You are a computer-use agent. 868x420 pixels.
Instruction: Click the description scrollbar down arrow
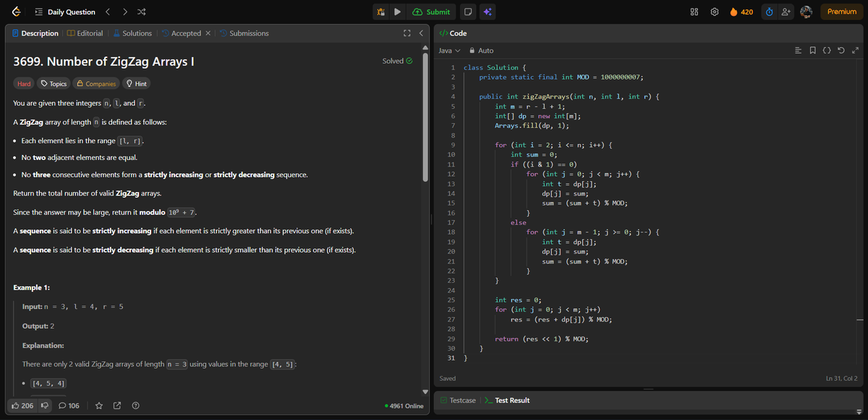pyautogui.click(x=425, y=392)
